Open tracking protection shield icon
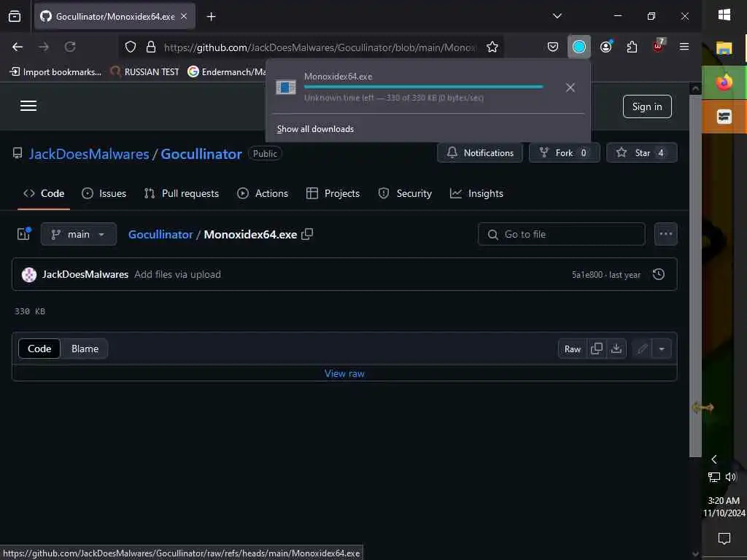Viewport: 747px width, 560px height. 131,47
